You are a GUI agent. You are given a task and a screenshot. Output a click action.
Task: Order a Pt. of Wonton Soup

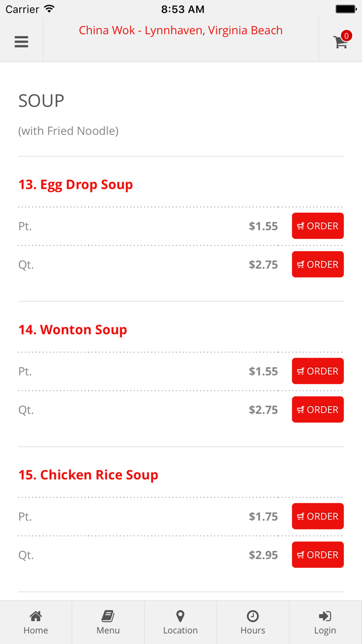point(318,371)
